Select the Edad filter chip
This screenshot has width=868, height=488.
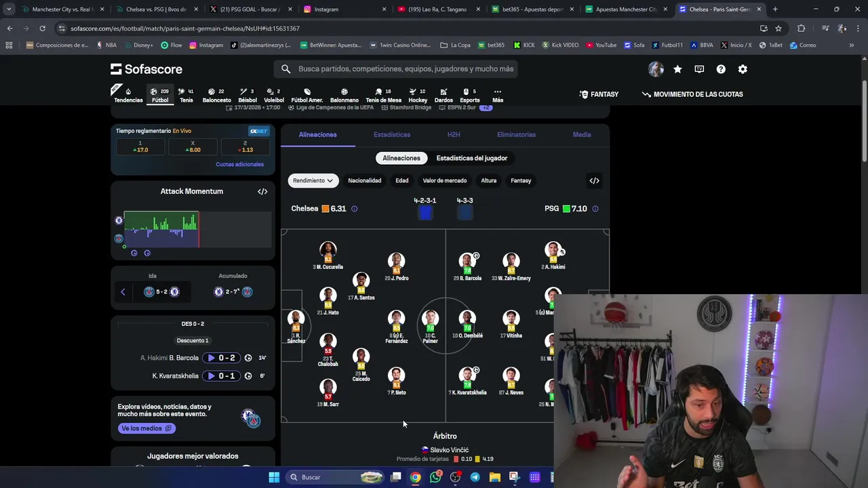point(402,180)
